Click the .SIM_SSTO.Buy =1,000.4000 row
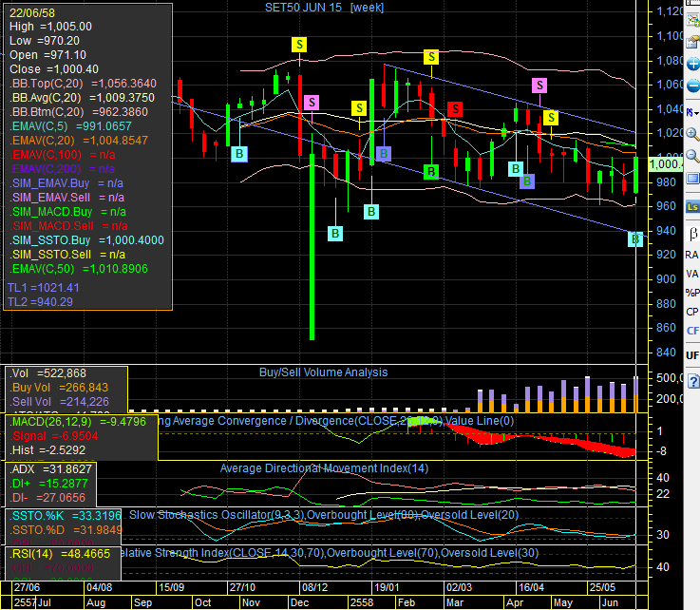Image resolution: width=700 pixels, height=610 pixels. [86, 240]
